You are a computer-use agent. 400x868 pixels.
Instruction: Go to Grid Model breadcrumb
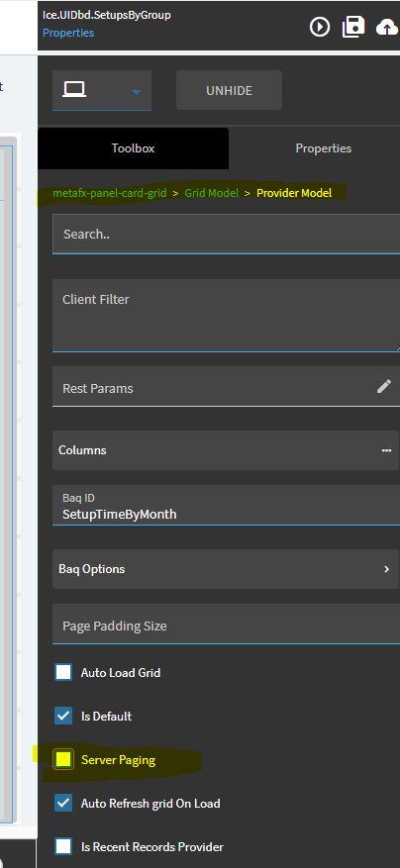click(x=212, y=193)
